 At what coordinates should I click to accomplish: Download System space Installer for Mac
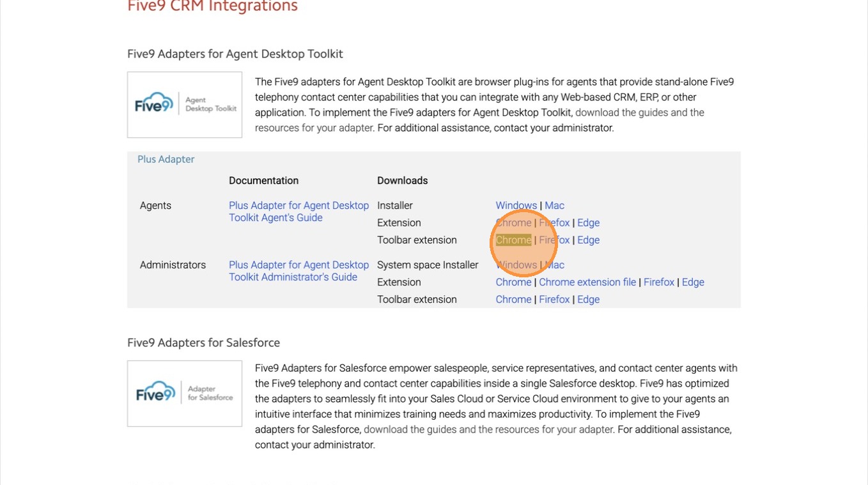point(554,265)
